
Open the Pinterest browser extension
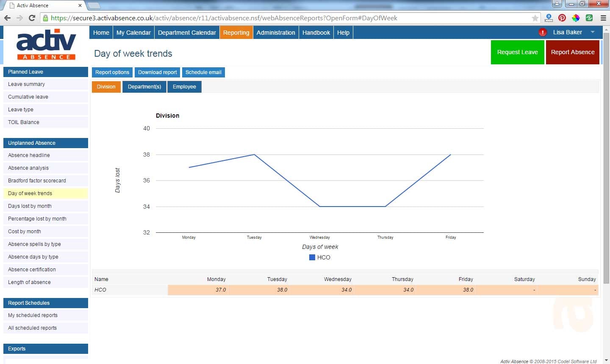pyautogui.click(x=562, y=18)
